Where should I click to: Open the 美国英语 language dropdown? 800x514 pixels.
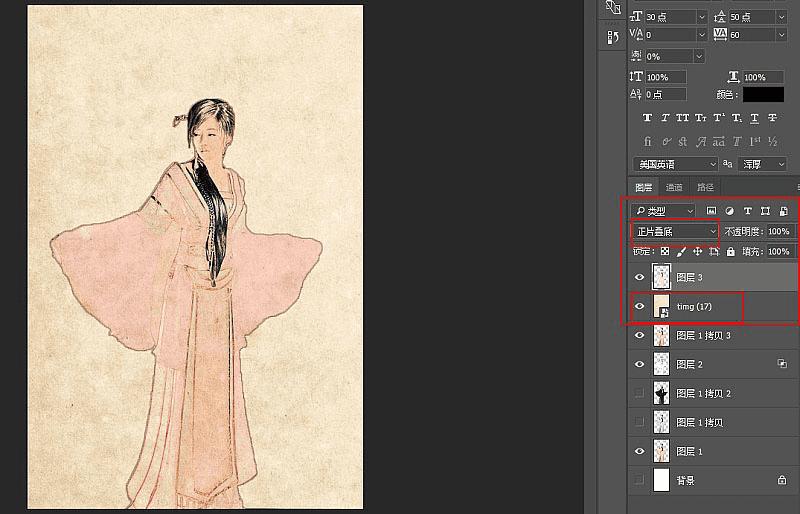tap(676, 164)
